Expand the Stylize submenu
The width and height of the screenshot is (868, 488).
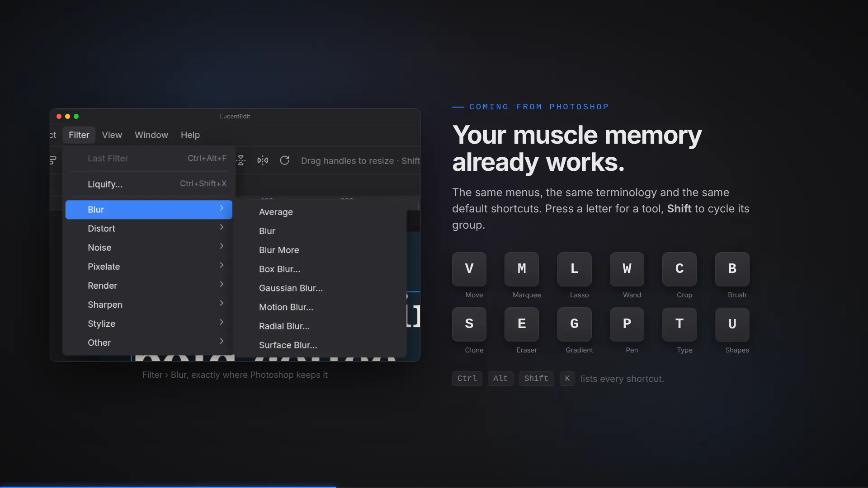click(x=149, y=324)
